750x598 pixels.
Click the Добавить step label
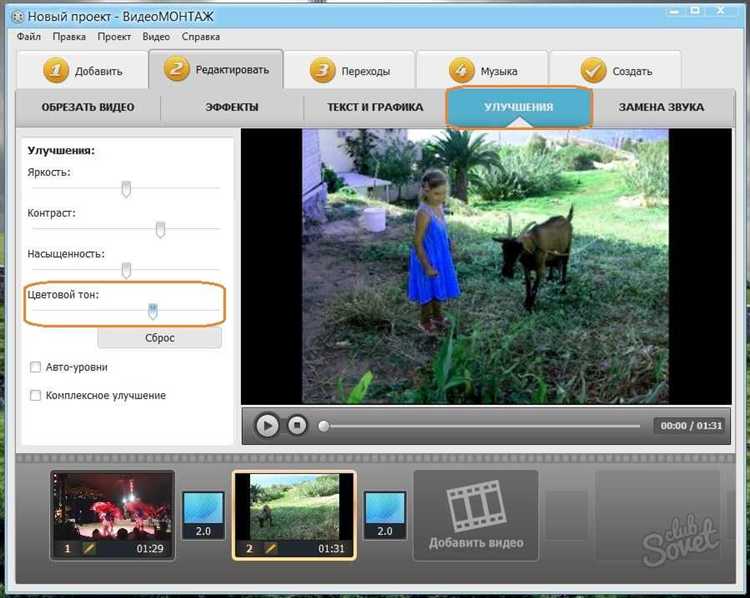(x=99, y=71)
